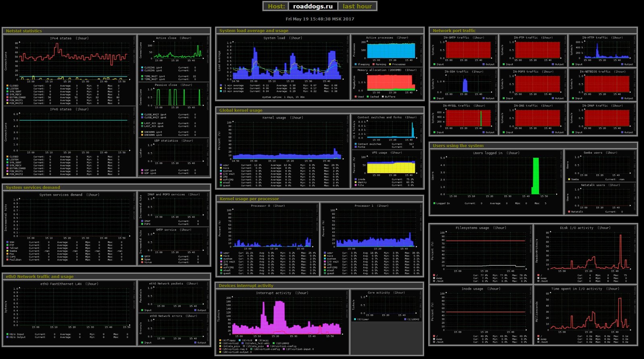Click the 'eth0 Network traffic and usage' title
Screen dimensions: 644x359
coord(39,277)
